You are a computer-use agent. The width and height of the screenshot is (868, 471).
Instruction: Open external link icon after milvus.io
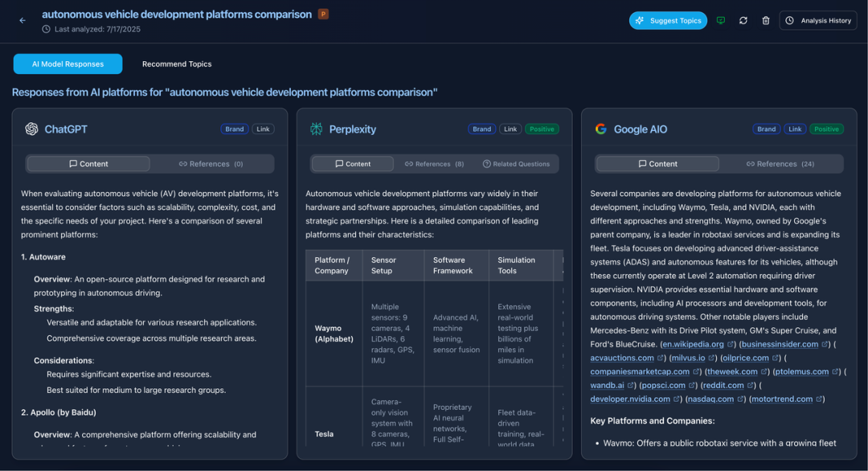pos(711,358)
